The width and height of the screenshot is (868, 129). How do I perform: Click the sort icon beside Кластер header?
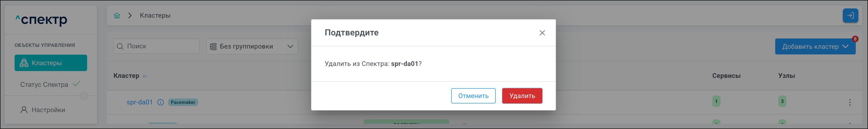(145, 76)
